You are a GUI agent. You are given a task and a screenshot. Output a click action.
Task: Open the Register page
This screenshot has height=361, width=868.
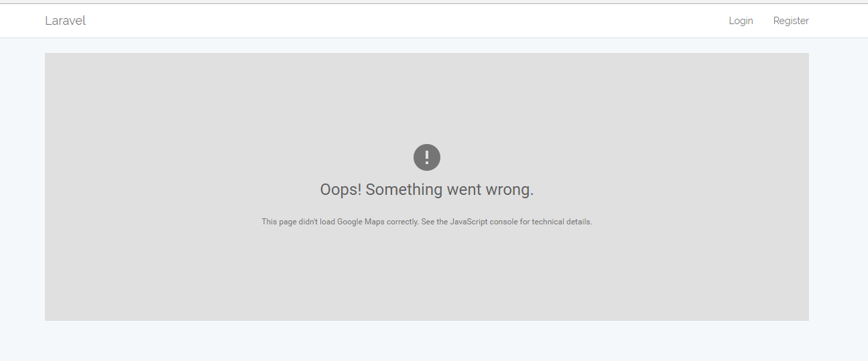[791, 21]
